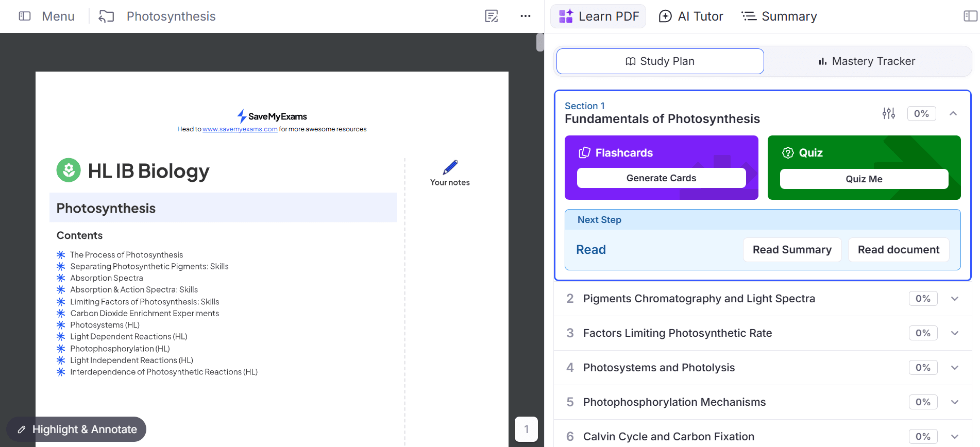Click the Flashcards card icon
Viewport: 980px width, 447px height.
click(x=584, y=152)
